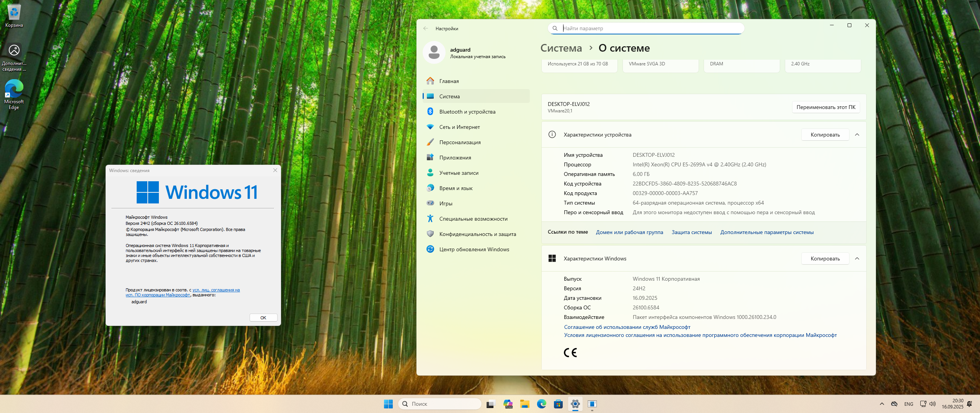Click the taskbar Поиск search box
The width and height of the screenshot is (980, 413).
439,404
